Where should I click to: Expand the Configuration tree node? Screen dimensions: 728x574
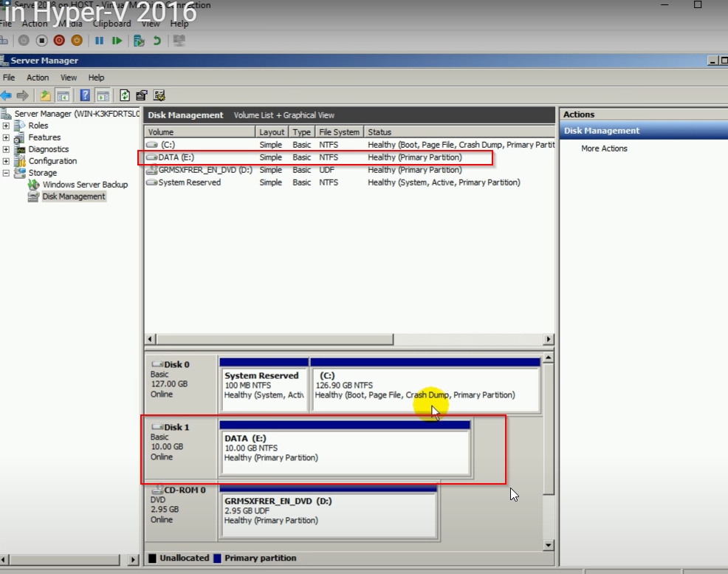point(6,161)
